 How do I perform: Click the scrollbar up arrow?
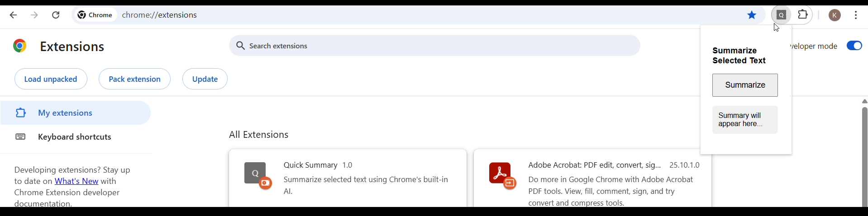pos(864,101)
